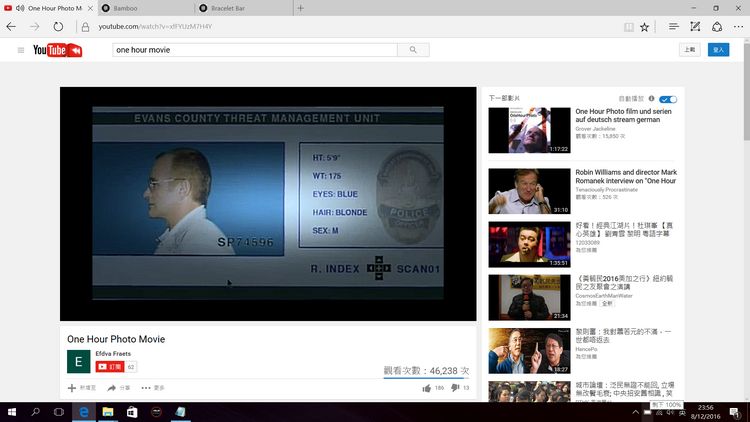
Task: Open more options three dots
Action: pos(146,388)
